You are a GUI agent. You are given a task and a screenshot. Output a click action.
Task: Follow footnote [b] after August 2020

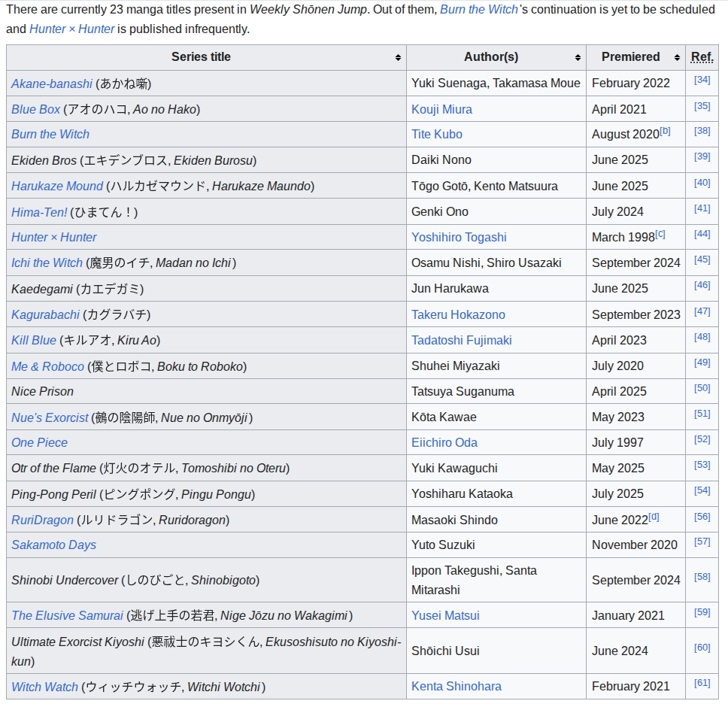(665, 131)
